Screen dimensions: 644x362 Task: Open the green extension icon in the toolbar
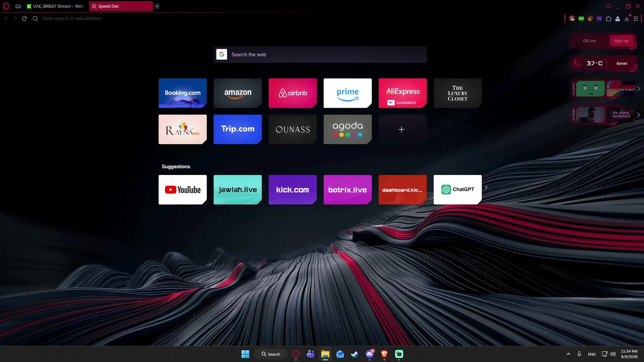[x=581, y=19]
